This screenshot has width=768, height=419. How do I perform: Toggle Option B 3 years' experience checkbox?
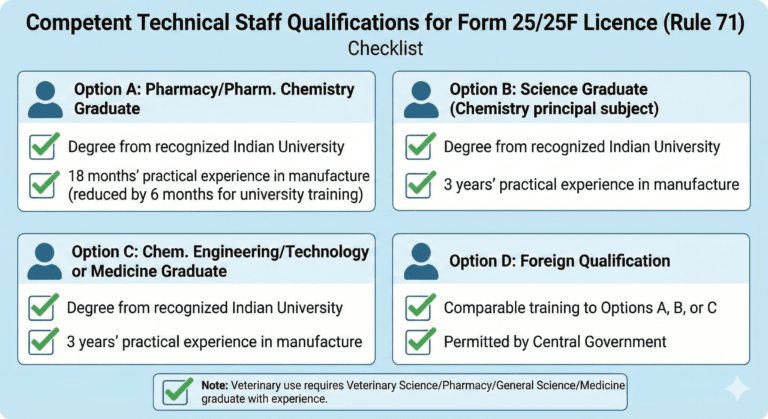click(x=420, y=184)
